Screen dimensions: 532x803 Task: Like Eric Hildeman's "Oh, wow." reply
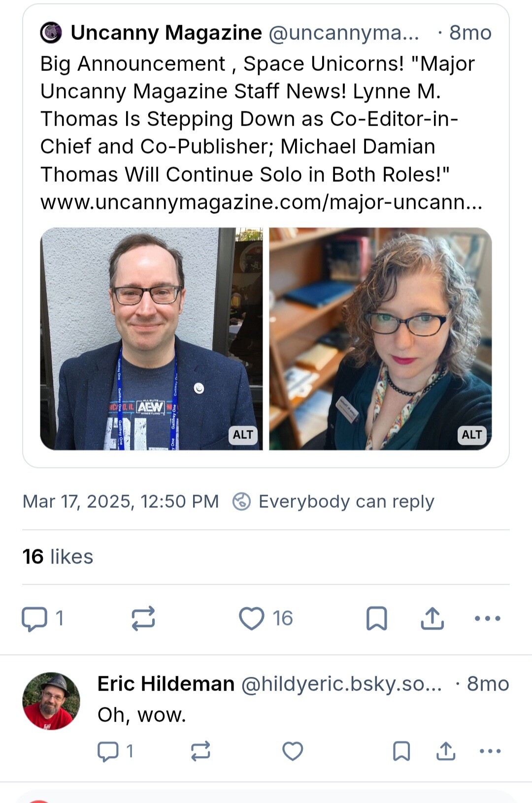pos(293,751)
